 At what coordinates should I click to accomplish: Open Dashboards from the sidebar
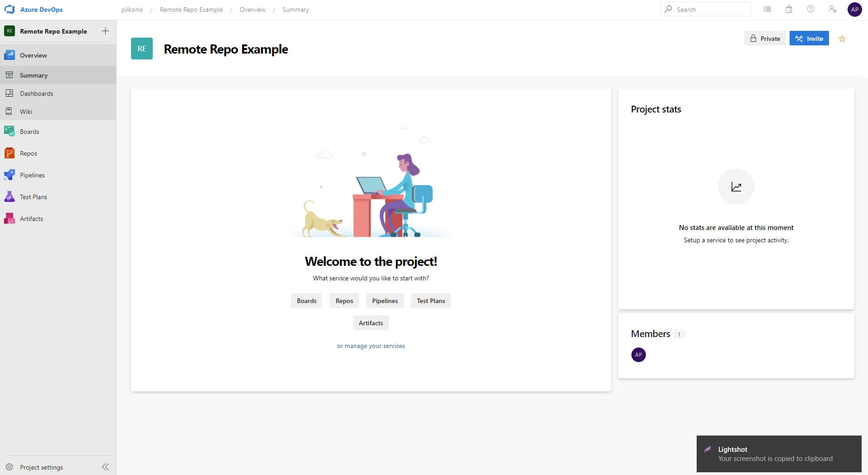tap(58, 93)
